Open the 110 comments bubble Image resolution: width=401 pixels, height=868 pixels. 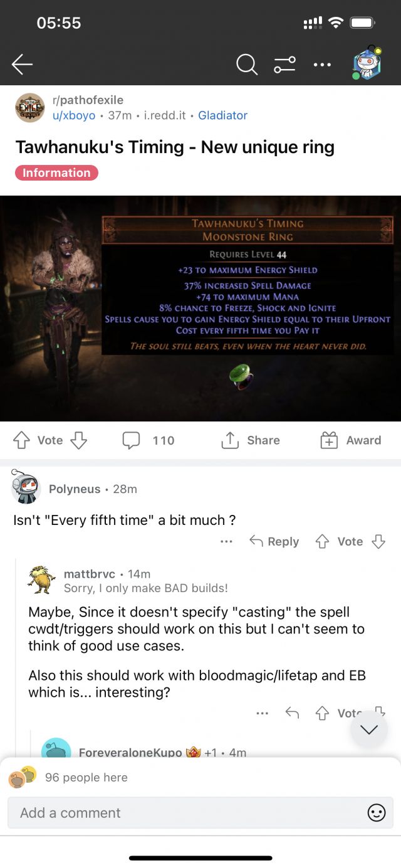[x=148, y=440]
